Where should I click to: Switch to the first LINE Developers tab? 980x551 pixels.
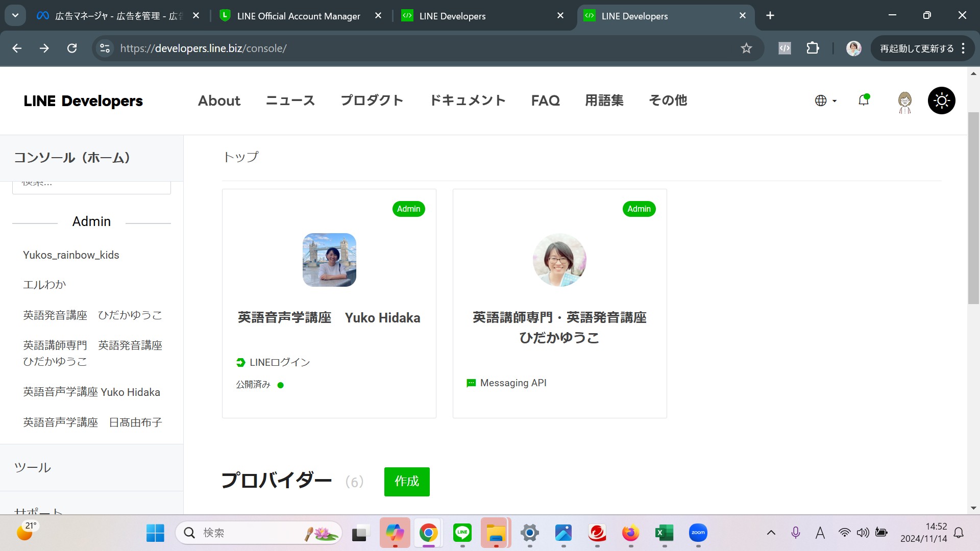(480, 16)
